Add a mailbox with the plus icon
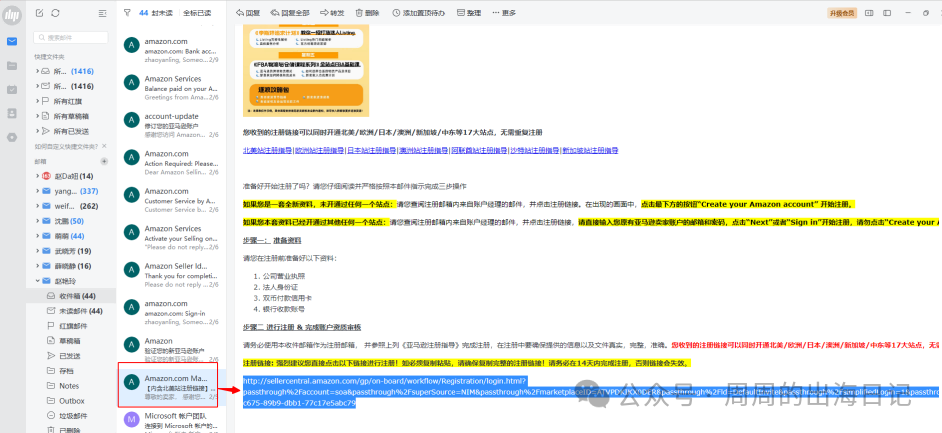 (x=104, y=162)
